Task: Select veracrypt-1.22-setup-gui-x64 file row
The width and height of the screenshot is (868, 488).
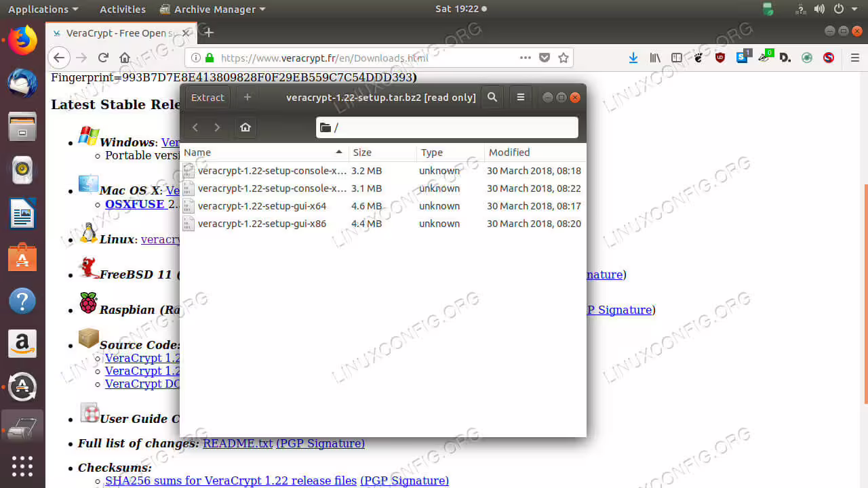Action: click(382, 206)
